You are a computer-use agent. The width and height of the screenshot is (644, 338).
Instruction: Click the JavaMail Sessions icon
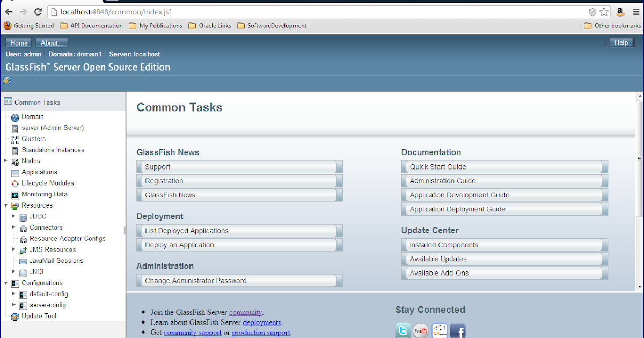click(x=23, y=260)
